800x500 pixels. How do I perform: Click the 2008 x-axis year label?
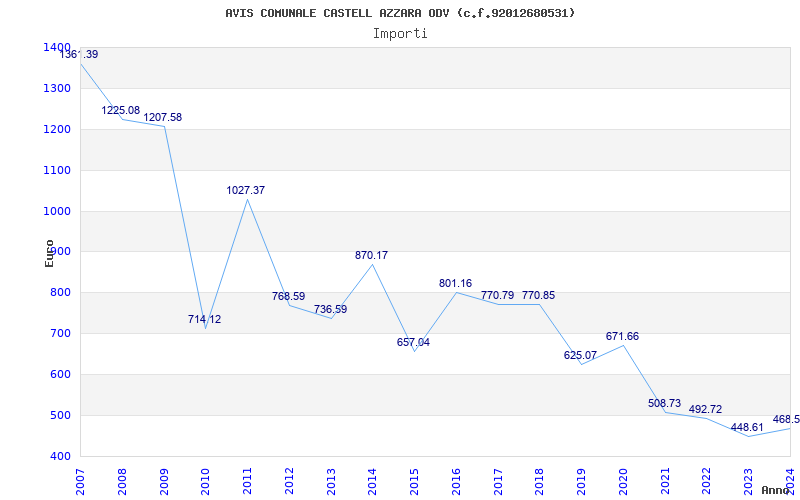(x=122, y=482)
